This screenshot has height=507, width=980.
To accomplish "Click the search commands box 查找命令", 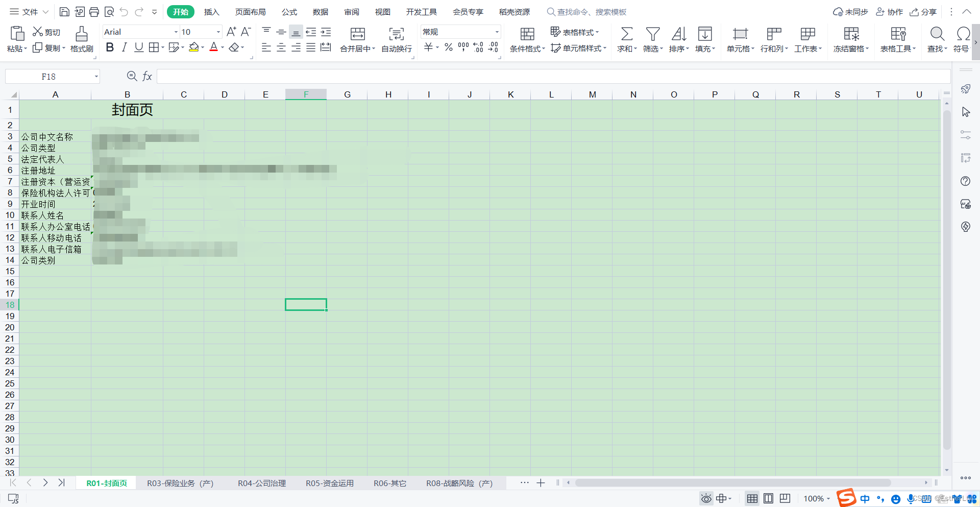I will [587, 12].
